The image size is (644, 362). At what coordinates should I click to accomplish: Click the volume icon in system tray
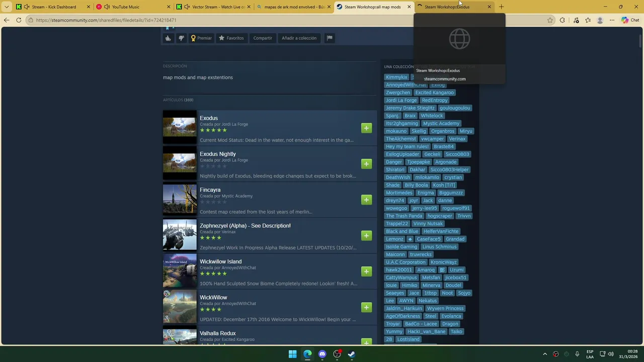[x=611, y=354]
